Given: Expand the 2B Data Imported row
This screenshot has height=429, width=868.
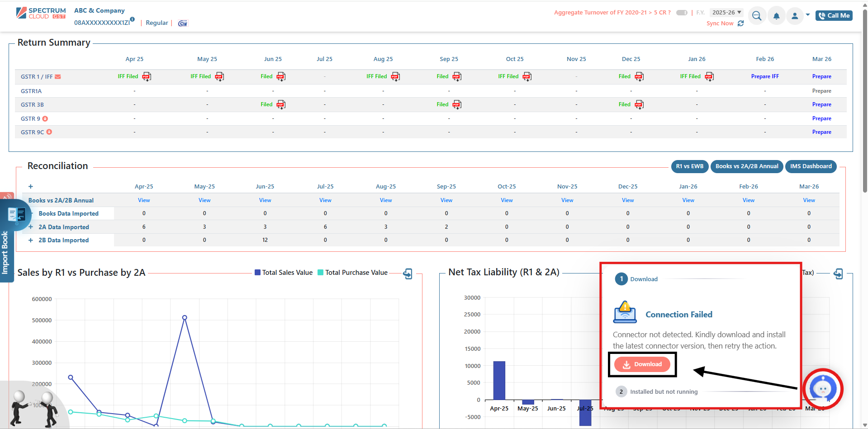Looking at the screenshot, I should point(31,240).
